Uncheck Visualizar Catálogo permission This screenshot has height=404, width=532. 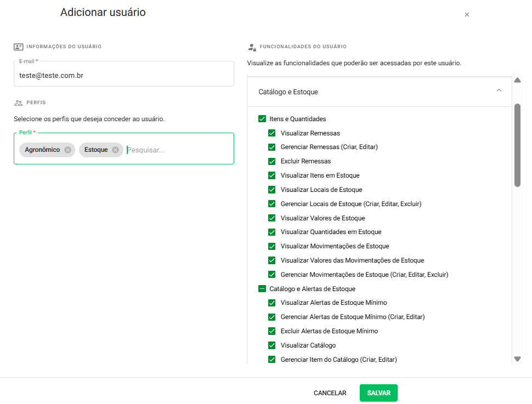[271, 345]
